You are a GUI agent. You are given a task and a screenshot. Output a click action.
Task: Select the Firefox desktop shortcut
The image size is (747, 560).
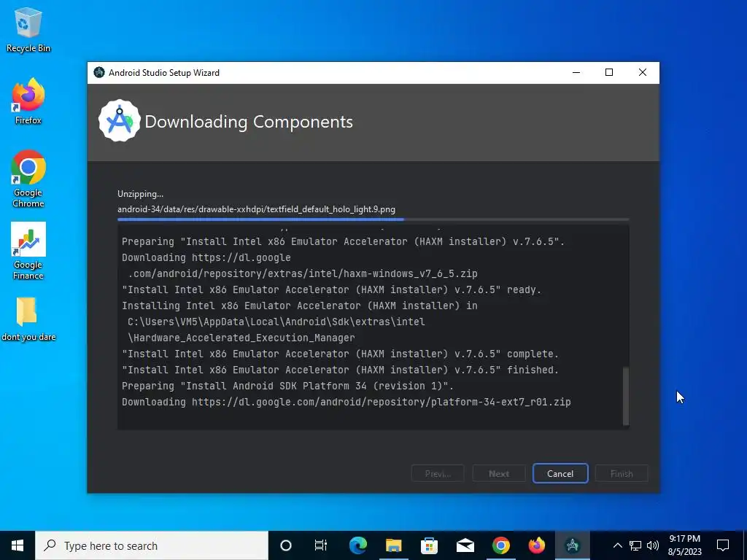(28, 101)
